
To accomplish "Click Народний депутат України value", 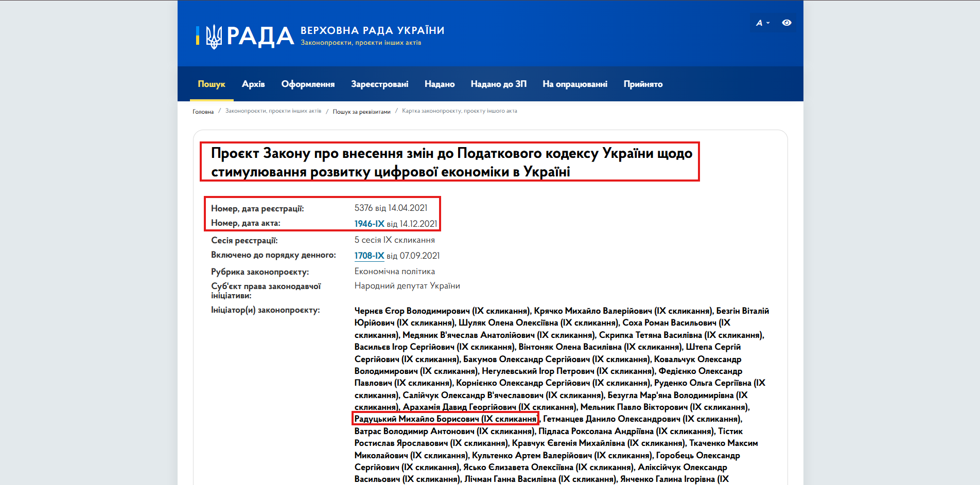I will [407, 285].
